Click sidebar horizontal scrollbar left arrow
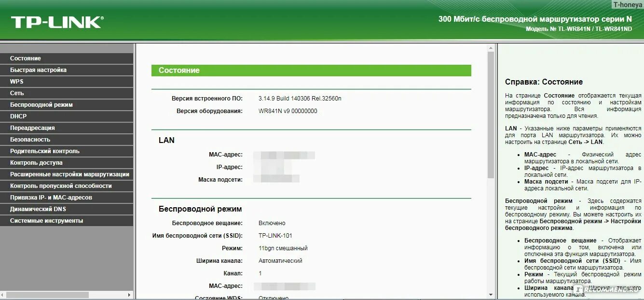 3,295
